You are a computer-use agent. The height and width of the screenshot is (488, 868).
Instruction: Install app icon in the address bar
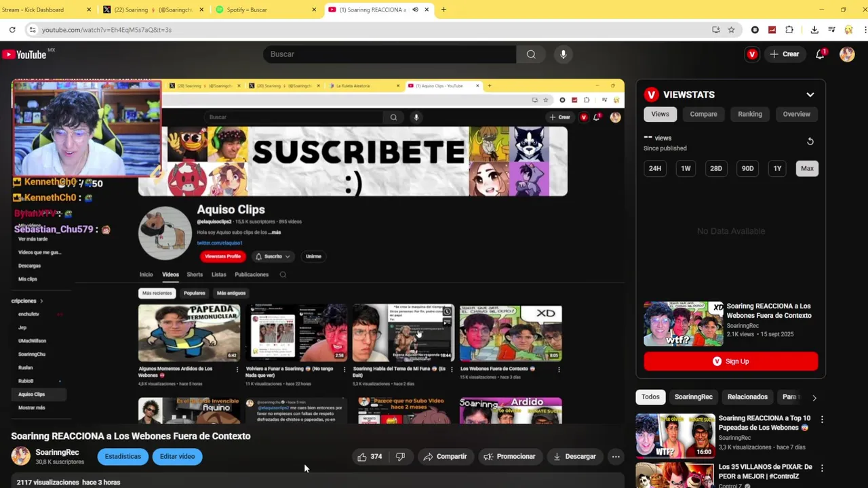[x=716, y=30]
